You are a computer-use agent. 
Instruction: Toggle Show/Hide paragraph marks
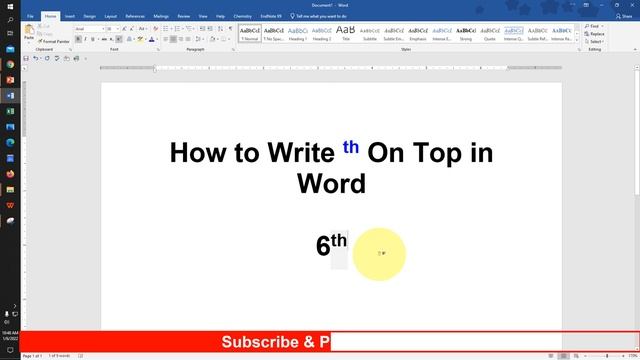click(x=230, y=29)
